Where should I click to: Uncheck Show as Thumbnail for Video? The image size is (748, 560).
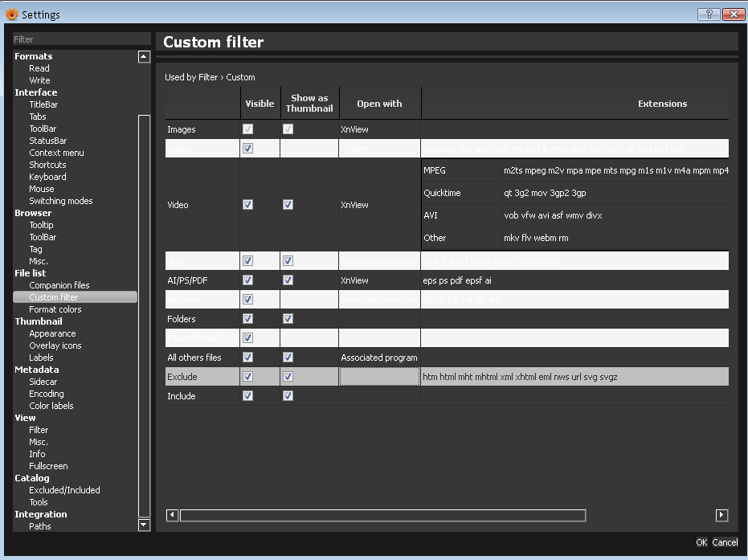pyautogui.click(x=288, y=205)
